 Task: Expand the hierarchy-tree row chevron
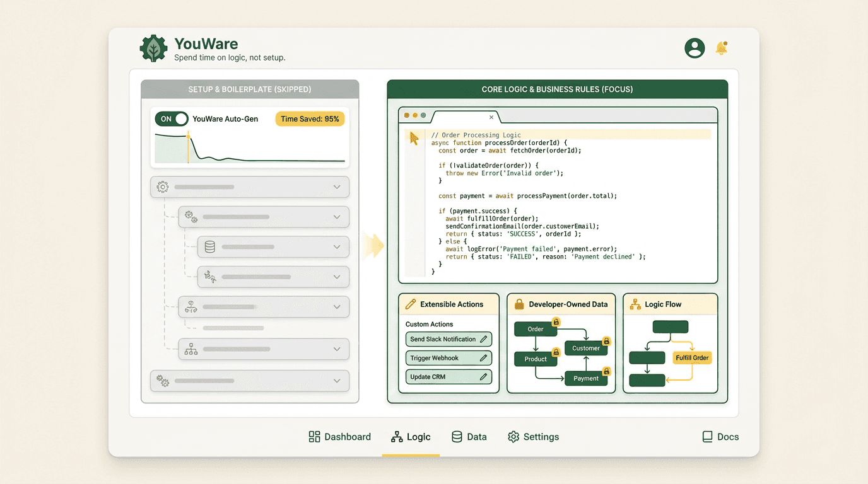337,349
